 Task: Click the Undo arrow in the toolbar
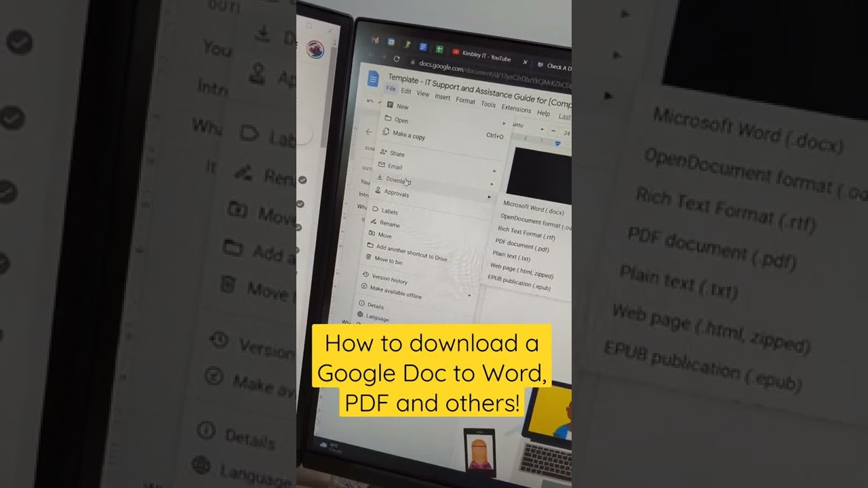370,101
